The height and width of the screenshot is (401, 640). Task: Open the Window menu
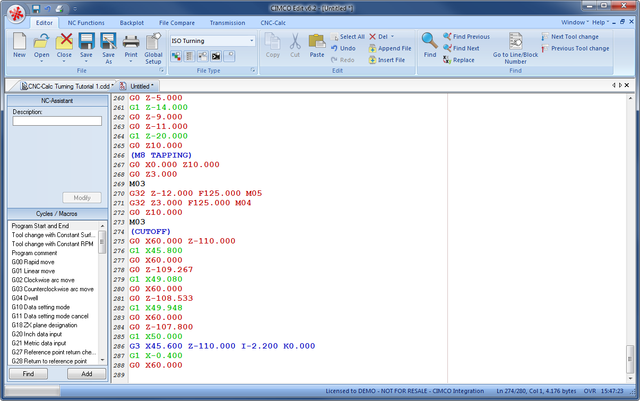575,22
